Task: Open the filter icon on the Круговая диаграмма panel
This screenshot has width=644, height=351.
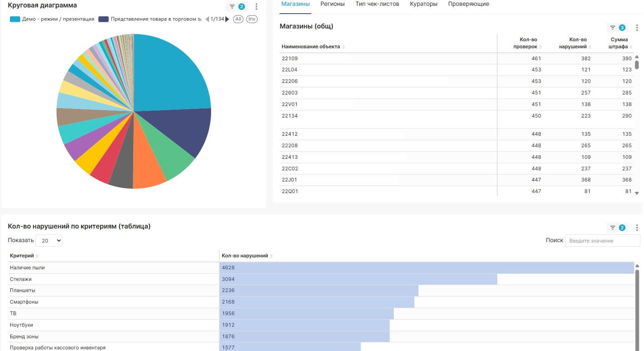Action: coord(233,7)
